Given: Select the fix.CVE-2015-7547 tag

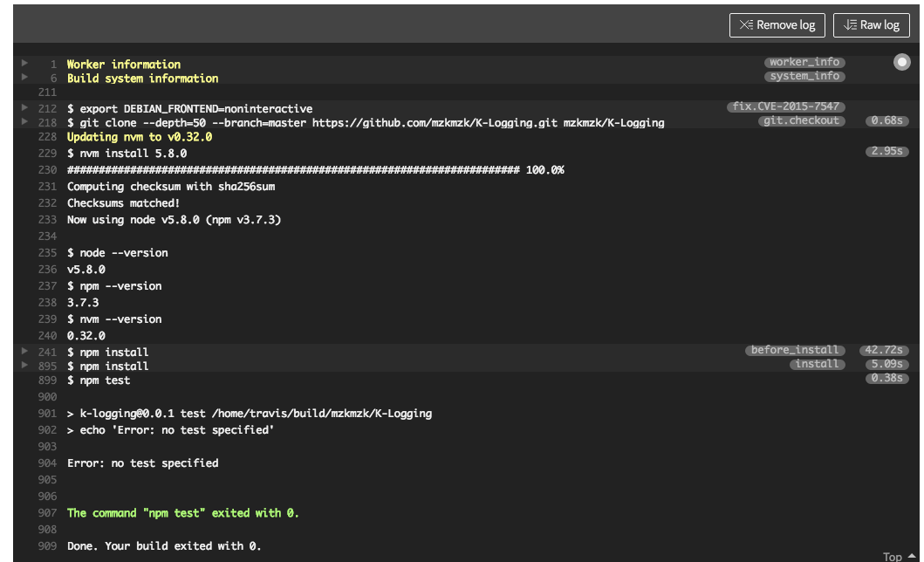Looking at the screenshot, I should 785,106.
